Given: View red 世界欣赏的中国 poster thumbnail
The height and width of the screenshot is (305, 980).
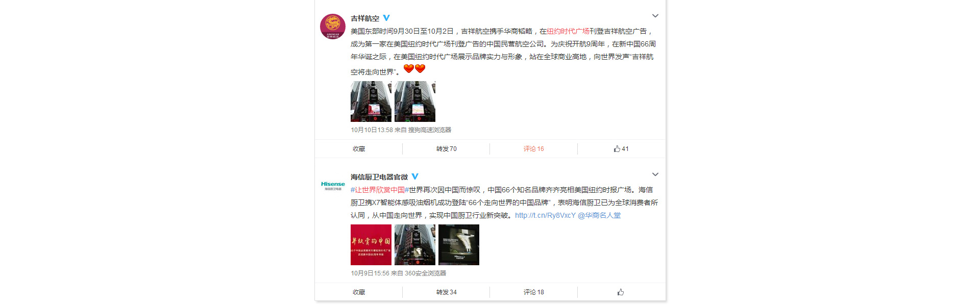Looking at the screenshot, I should pyautogui.click(x=371, y=245).
